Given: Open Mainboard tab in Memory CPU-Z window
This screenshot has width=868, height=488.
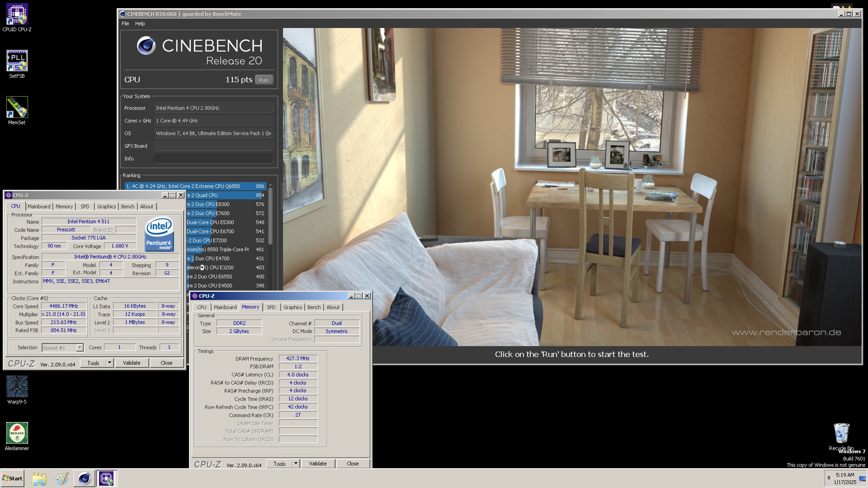Looking at the screenshot, I should click(x=225, y=307).
